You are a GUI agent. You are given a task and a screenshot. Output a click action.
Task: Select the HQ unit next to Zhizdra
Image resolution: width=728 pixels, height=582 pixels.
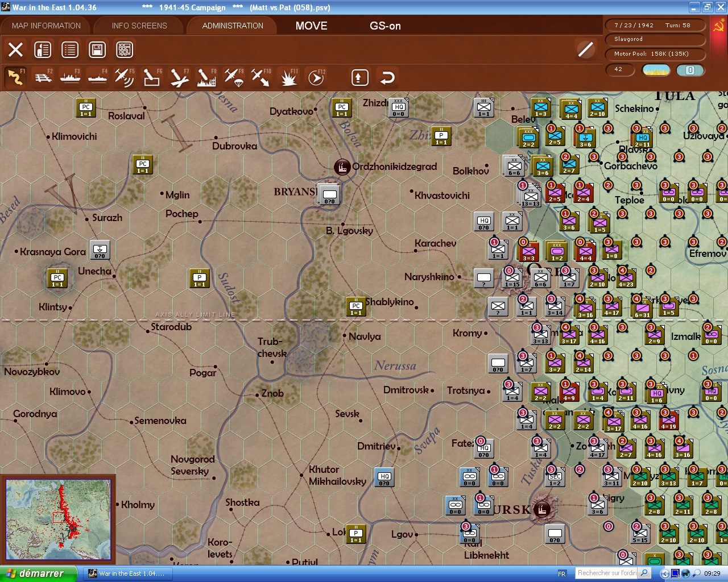click(x=399, y=108)
